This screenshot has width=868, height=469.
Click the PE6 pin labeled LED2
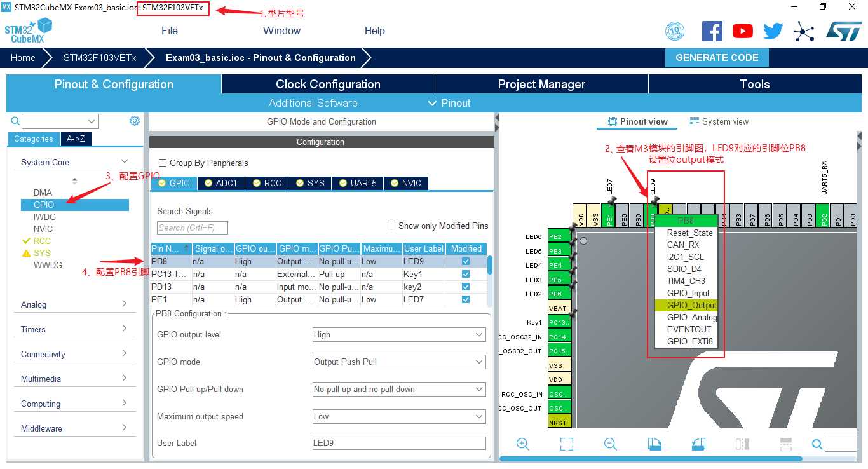coord(560,294)
